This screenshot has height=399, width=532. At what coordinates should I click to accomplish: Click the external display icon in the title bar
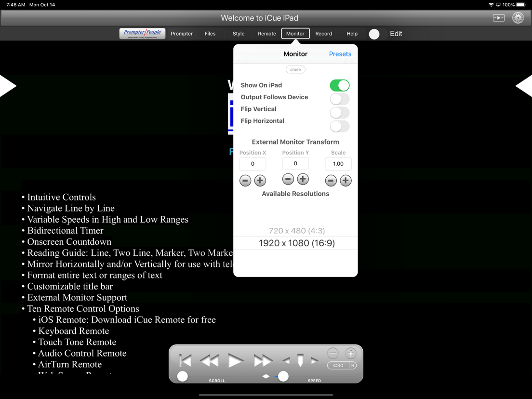pyautogui.click(x=498, y=18)
